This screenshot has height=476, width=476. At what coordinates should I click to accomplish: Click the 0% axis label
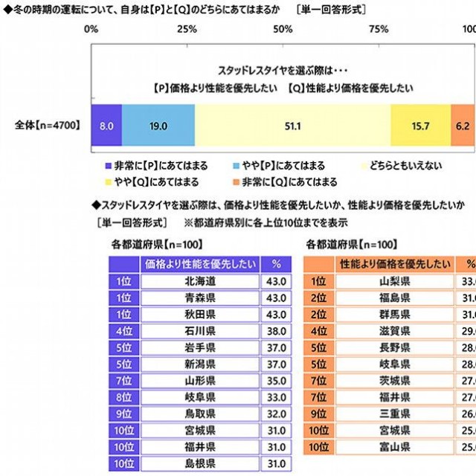(x=91, y=29)
